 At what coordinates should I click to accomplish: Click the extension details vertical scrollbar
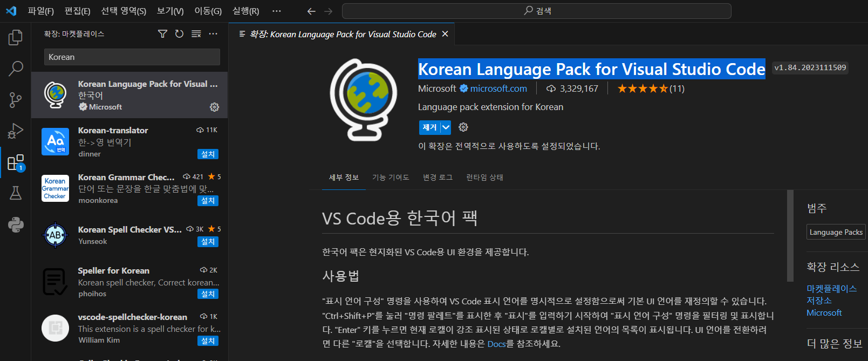(790, 236)
